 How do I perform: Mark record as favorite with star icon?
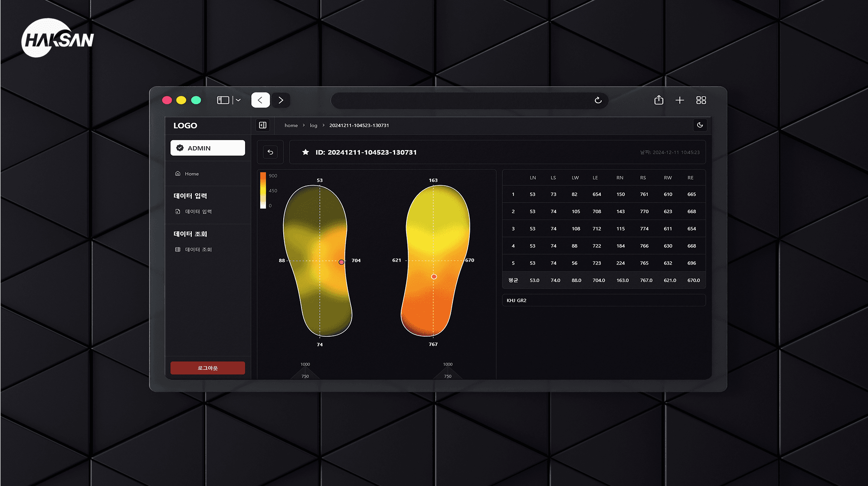pyautogui.click(x=306, y=152)
